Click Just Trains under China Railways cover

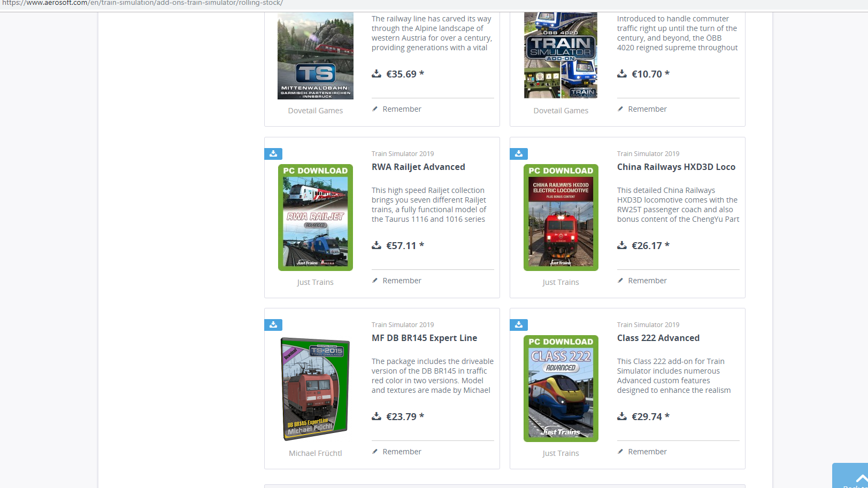tap(561, 282)
